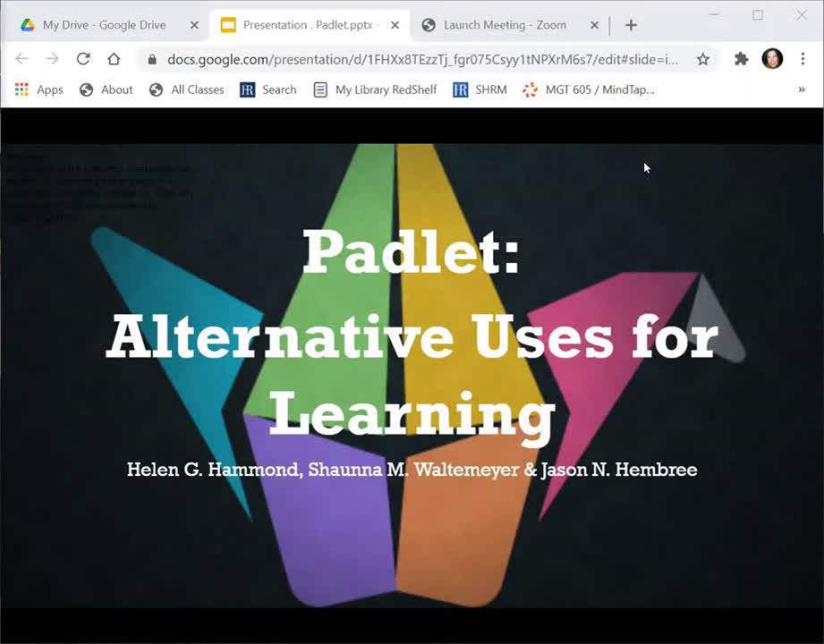Click the Slides icon on presentation tab
This screenshot has width=824, height=644.
[x=228, y=25]
